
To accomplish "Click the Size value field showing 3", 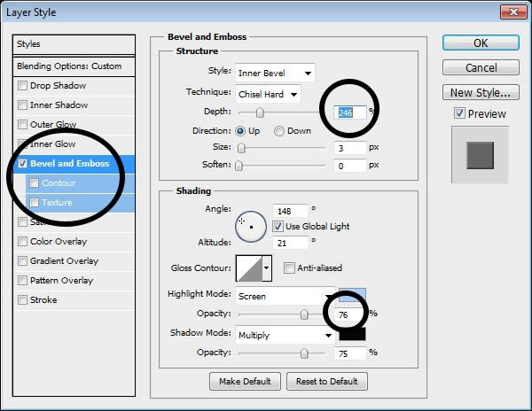I will [350, 148].
